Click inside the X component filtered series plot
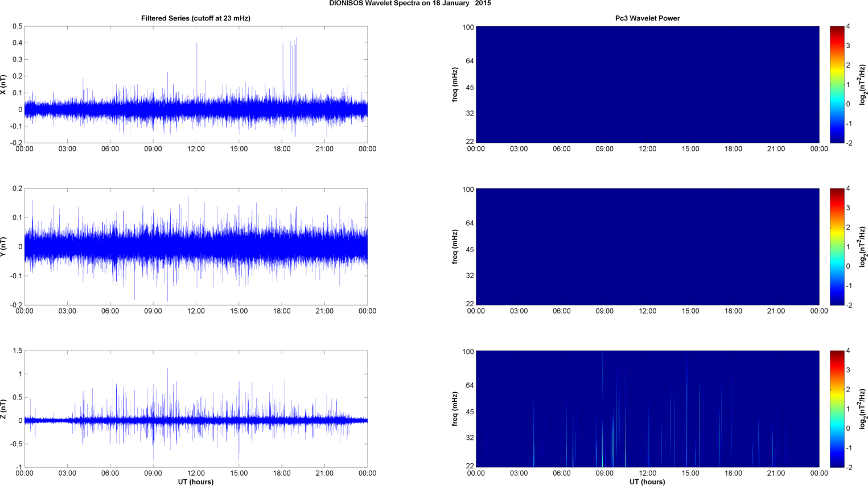The height and width of the screenshot is (486, 868). point(196,85)
